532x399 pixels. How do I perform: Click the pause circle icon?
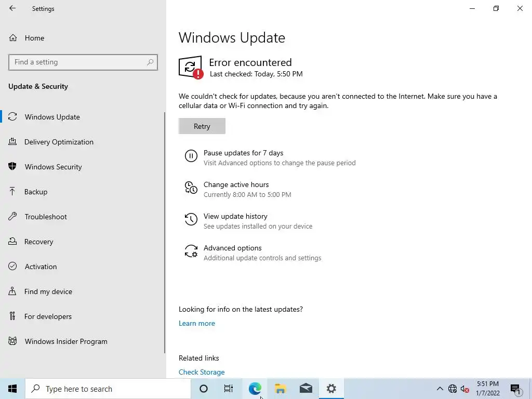[191, 156]
